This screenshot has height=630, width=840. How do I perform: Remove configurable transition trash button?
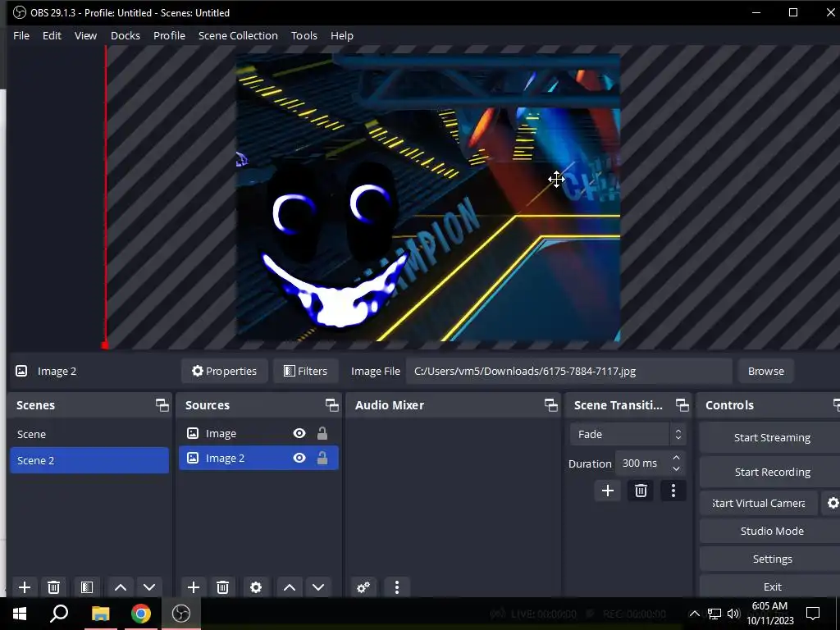point(641,491)
